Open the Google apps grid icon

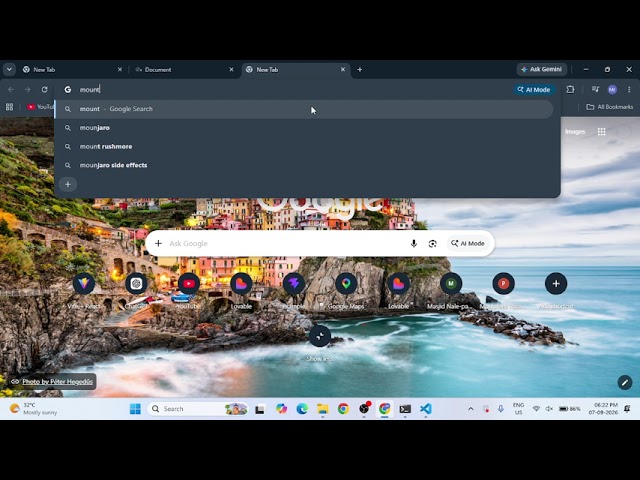601,132
